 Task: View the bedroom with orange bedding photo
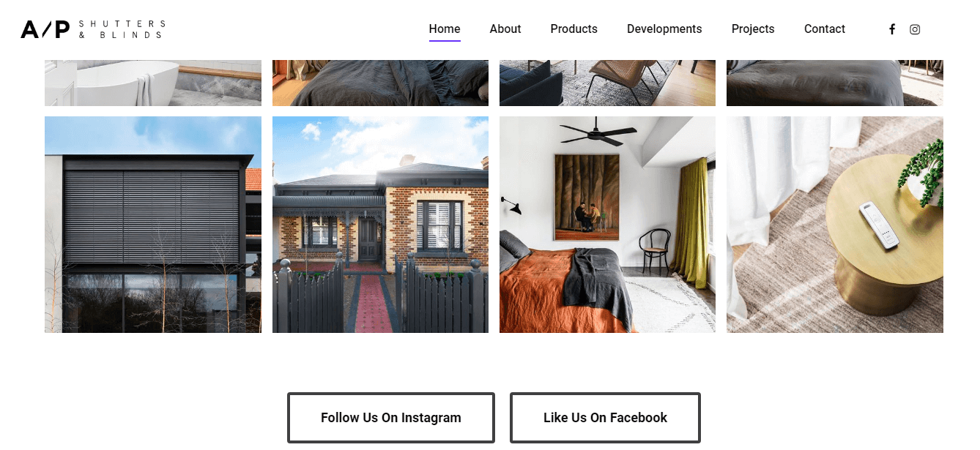[607, 225]
